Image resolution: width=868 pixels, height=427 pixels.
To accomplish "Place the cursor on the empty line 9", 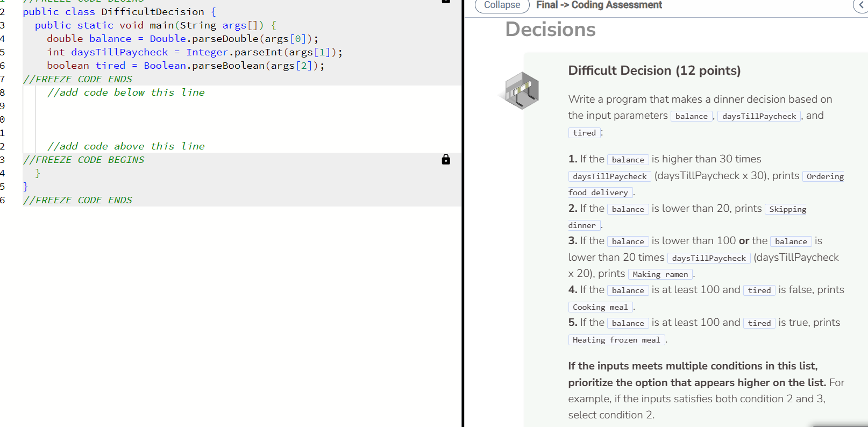I will pyautogui.click(x=108, y=105).
